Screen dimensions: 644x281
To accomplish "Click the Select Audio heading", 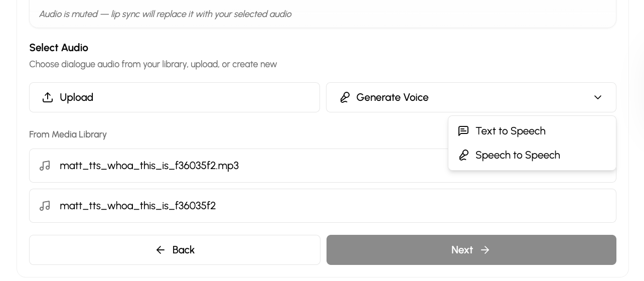I will coord(59,48).
